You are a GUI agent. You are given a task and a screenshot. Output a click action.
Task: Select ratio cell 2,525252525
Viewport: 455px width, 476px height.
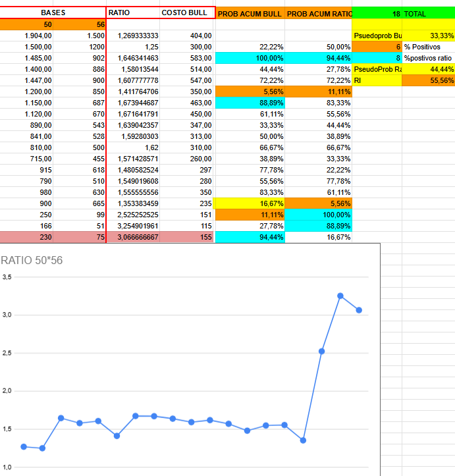pyautogui.click(x=133, y=215)
